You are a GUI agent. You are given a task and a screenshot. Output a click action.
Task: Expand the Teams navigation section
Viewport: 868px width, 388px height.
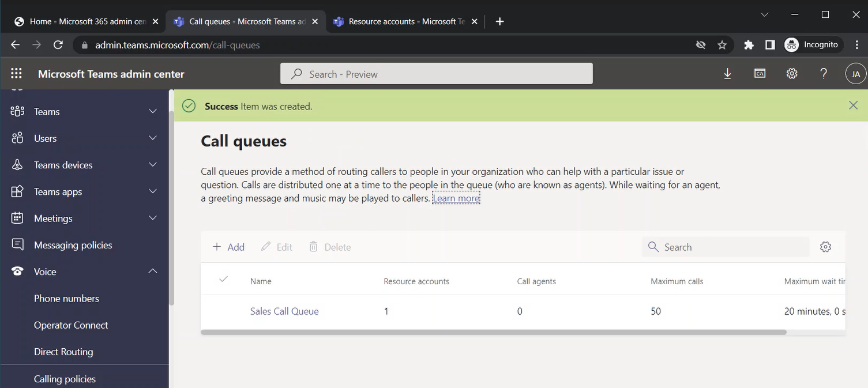(x=153, y=111)
